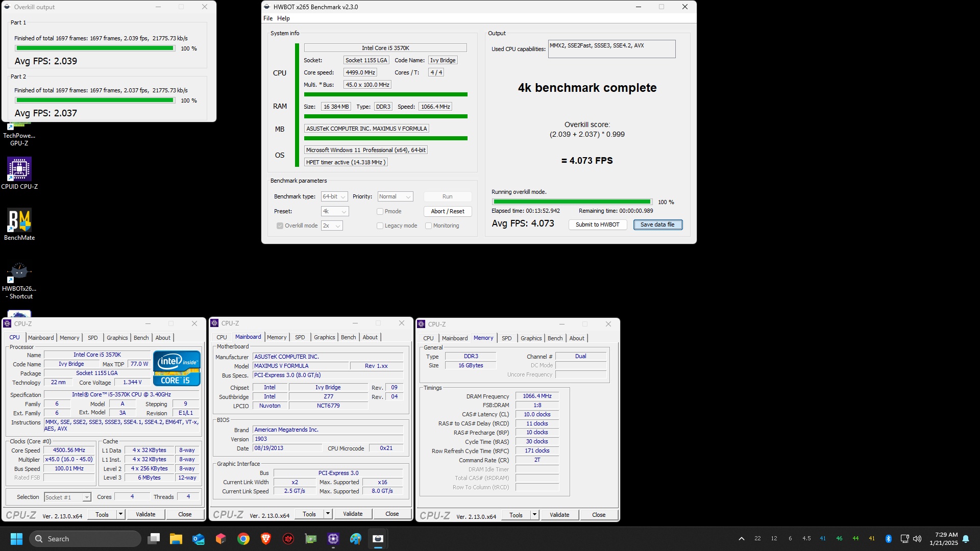Open the clock showing 7:29 AM 1/21/2025

pos(943,539)
